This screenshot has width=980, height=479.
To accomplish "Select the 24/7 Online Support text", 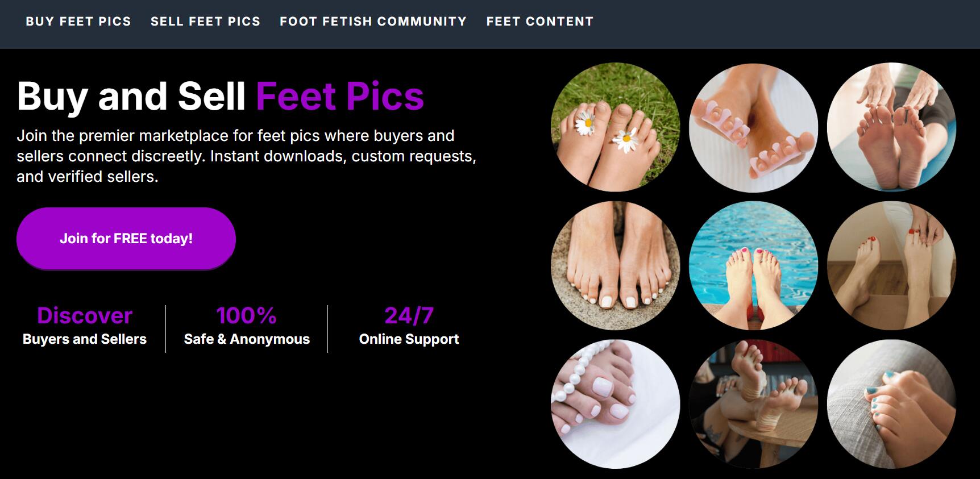I will click(x=408, y=327).
